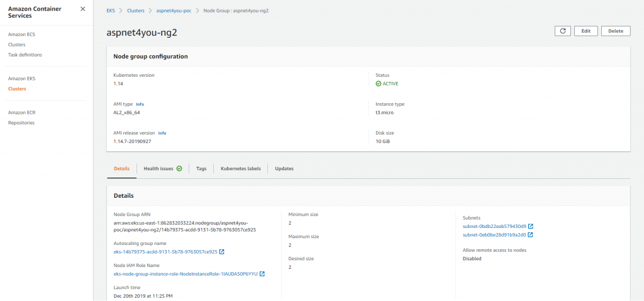The height and width of the screenshot is (301, 644).
Task: Click the Edit button
Action: point(586,31)
